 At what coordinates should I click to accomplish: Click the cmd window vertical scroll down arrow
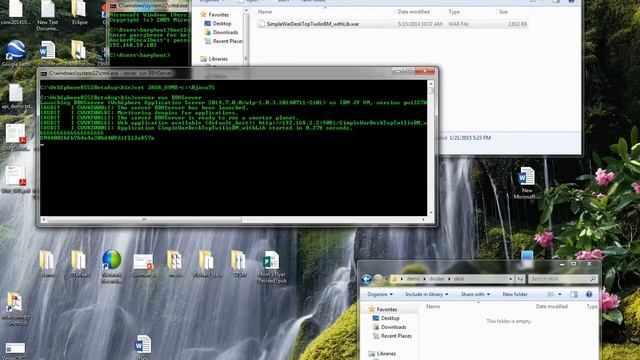431,213
